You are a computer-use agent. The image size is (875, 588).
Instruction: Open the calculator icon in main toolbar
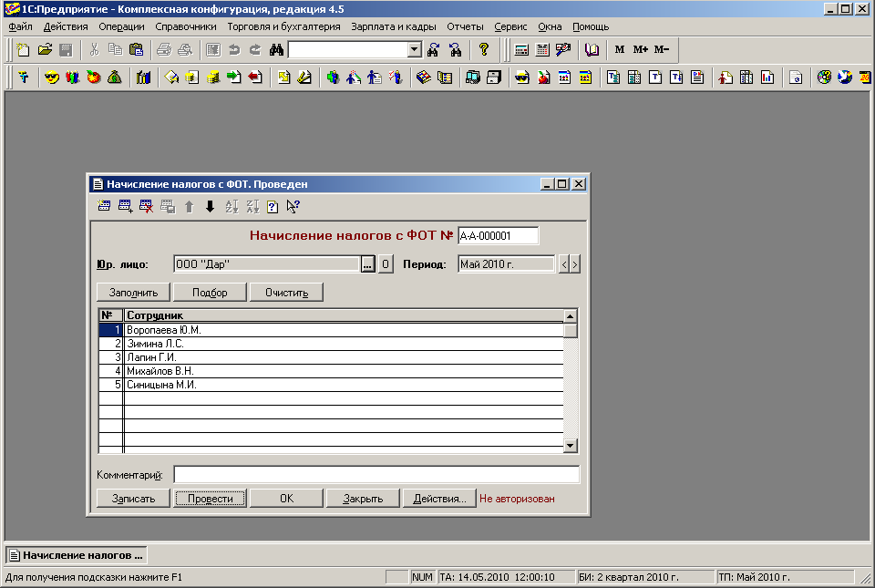click(x=521, y=49)
